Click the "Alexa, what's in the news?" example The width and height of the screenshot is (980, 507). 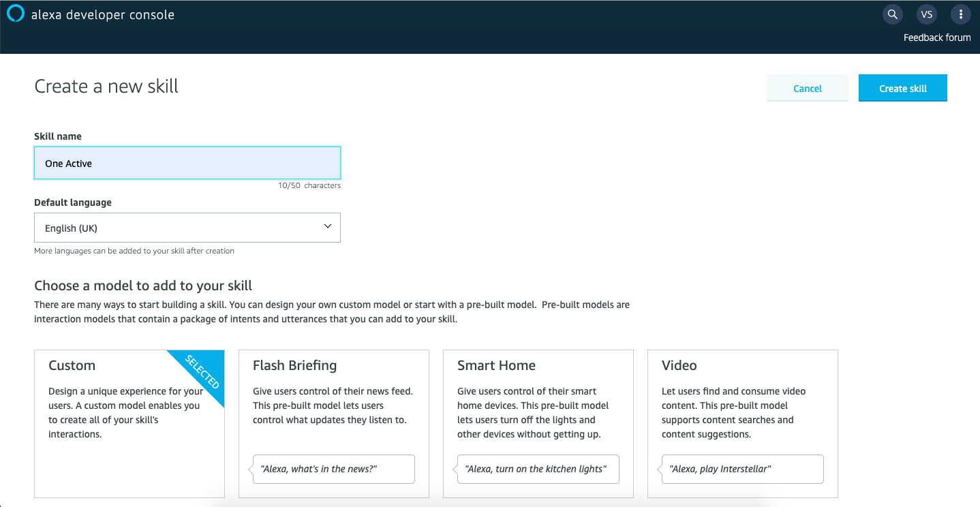click(333, 469)
